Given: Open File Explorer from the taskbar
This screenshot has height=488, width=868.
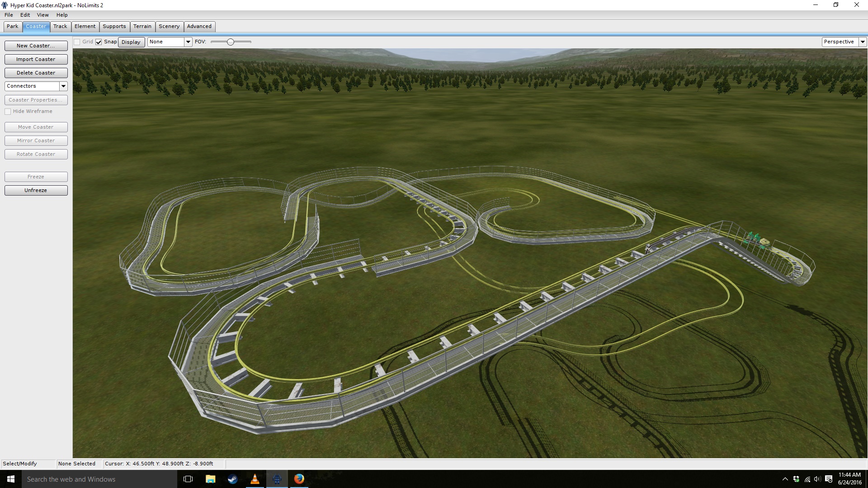Looking at the screenshot, I should (210, 479).
